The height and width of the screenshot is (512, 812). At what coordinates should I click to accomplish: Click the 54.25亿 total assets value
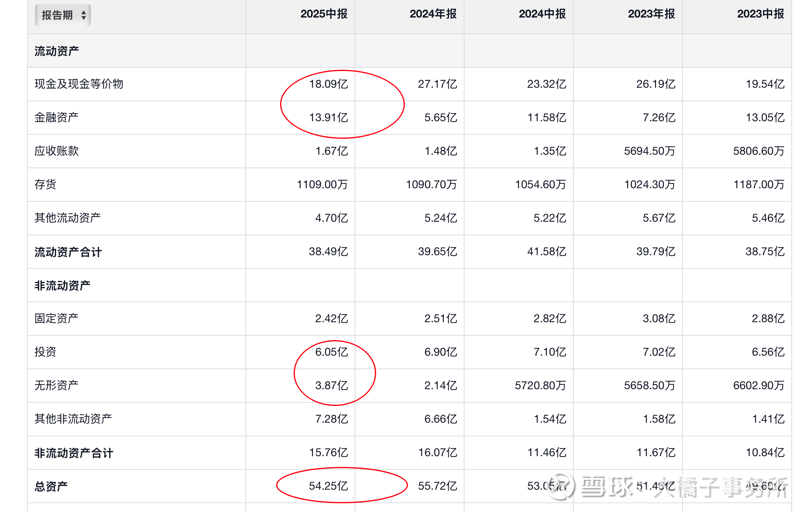pos(328,486)
